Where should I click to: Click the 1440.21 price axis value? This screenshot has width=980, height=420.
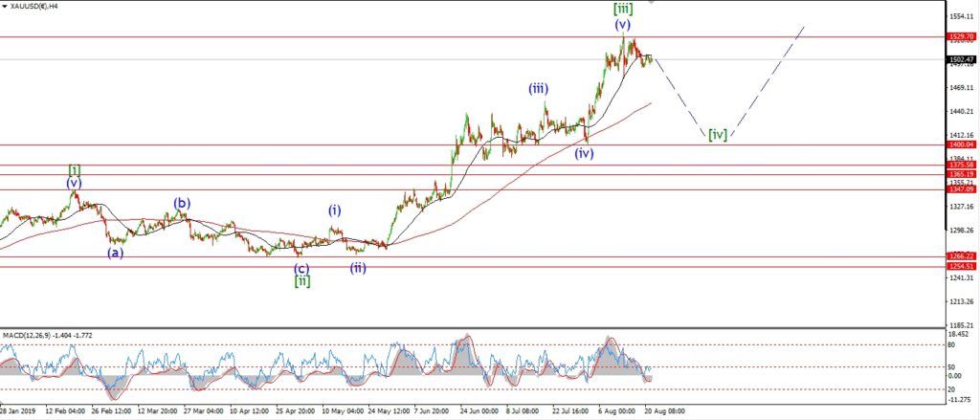[x=962, y=113]
